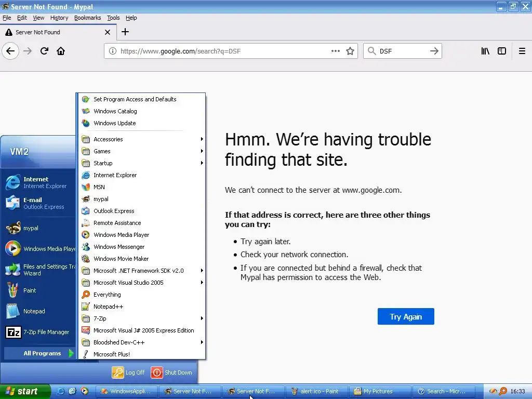
Task: Click Log Off button
Action: (x=128, y=373)
